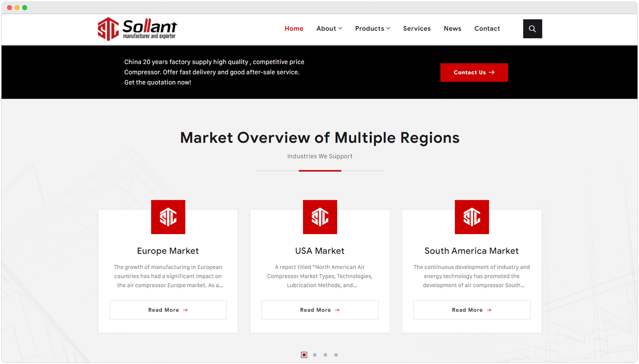Click the arrow on USA Read More
Screen dimensions: 639x364
[337, 310]
